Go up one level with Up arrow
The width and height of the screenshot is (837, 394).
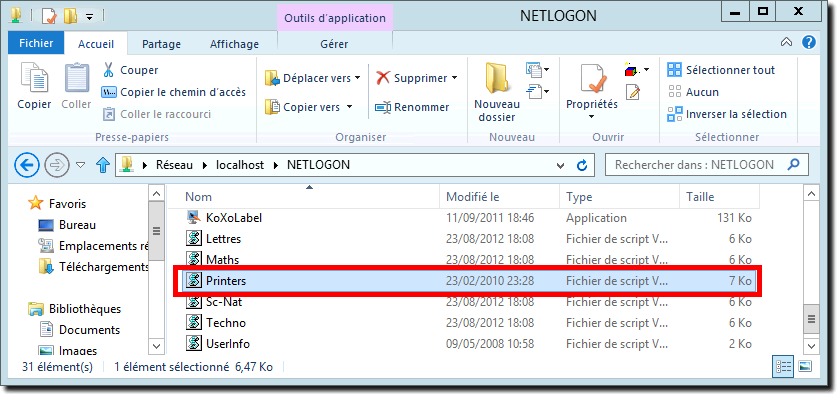coord(102,165)
